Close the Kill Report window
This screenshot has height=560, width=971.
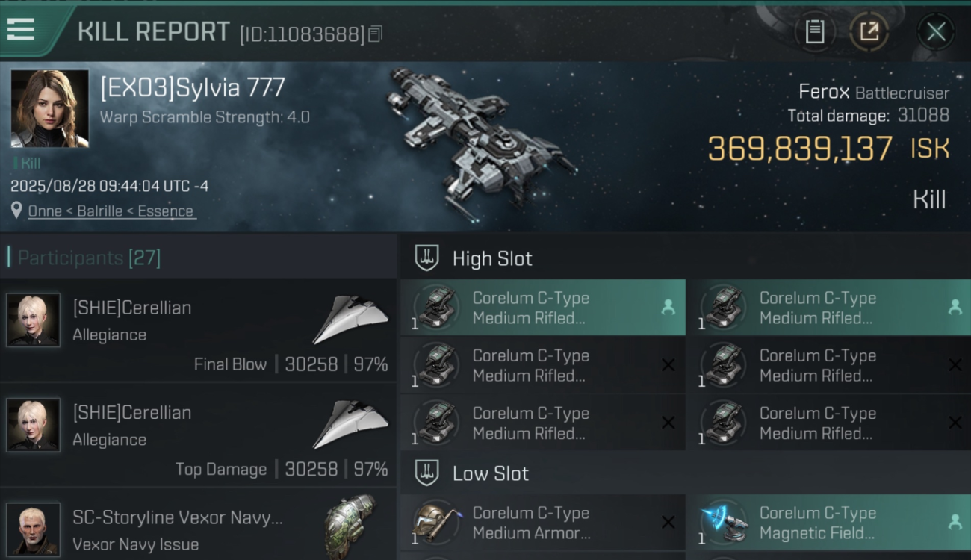point(936,31)
